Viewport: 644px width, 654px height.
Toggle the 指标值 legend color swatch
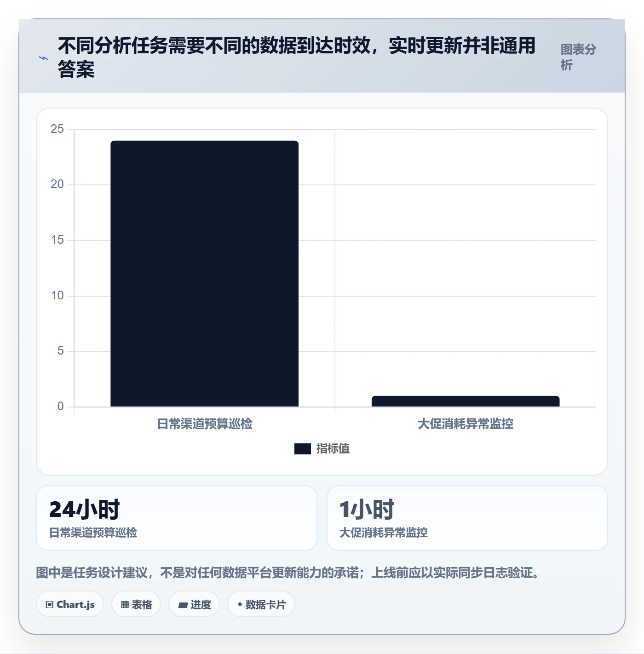(x=303, y=448)
